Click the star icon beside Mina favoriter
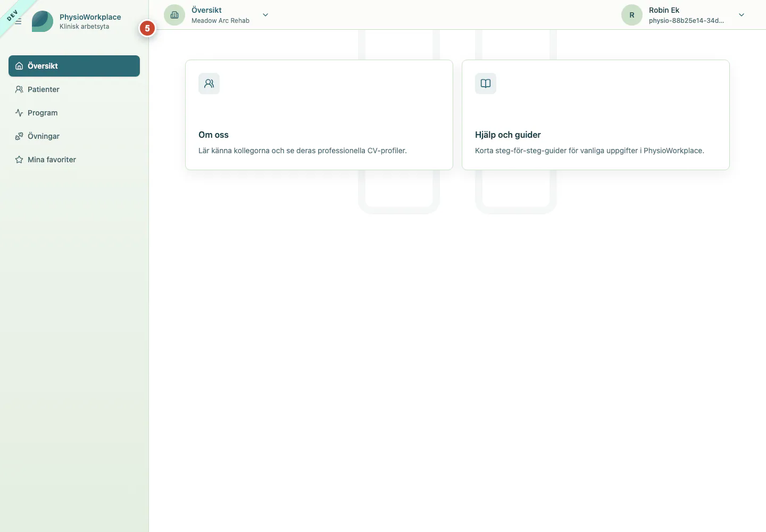 point(19,160)
